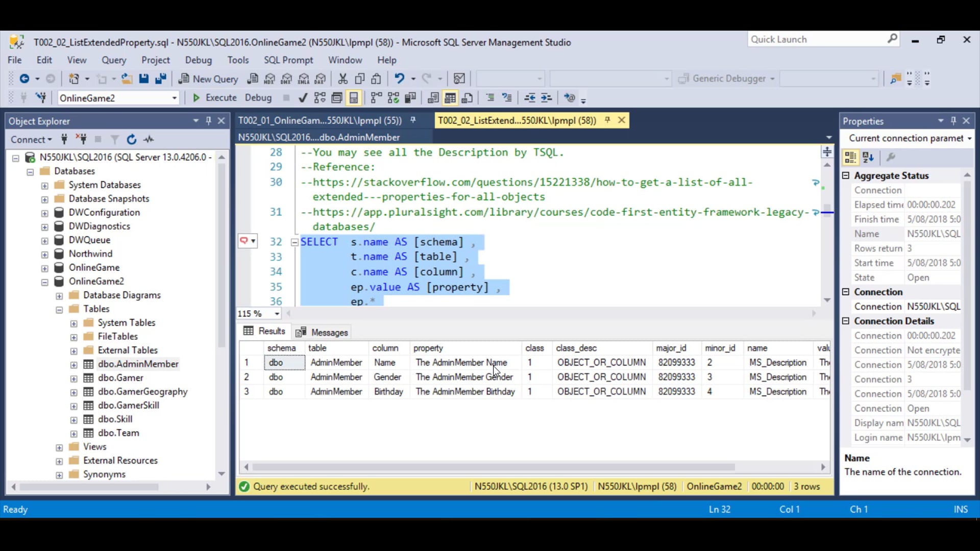This screenshot has width=980, height=551.
Task: Toggle the results pane display
Action: click(x=354, y=97)
